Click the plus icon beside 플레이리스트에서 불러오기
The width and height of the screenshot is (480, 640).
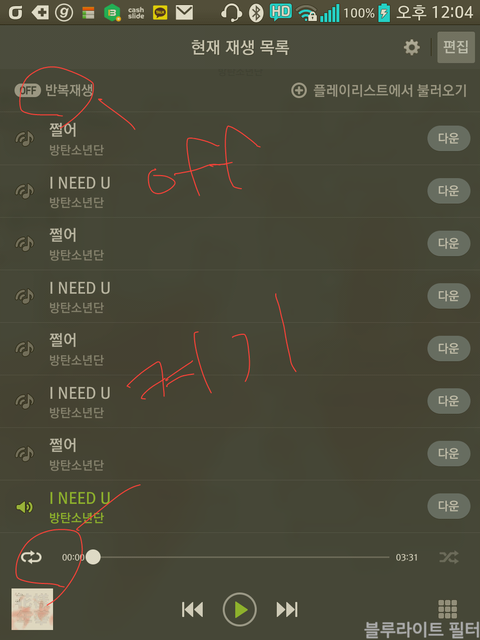[x=299, y=91]
